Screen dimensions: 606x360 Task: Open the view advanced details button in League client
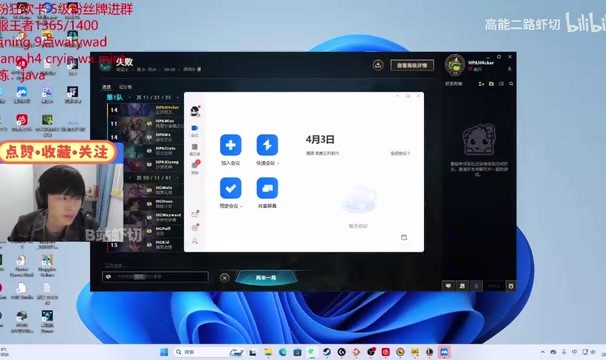[x=412, y=65]
